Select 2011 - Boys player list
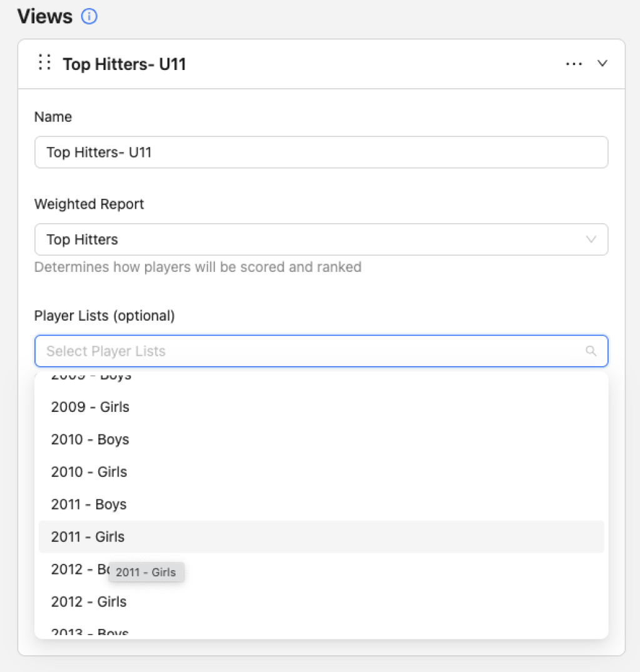 coord(89,504)
